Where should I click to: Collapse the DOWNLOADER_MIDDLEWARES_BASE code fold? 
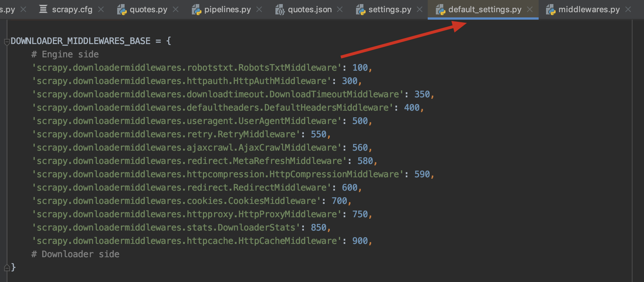(x=7, y=42)
